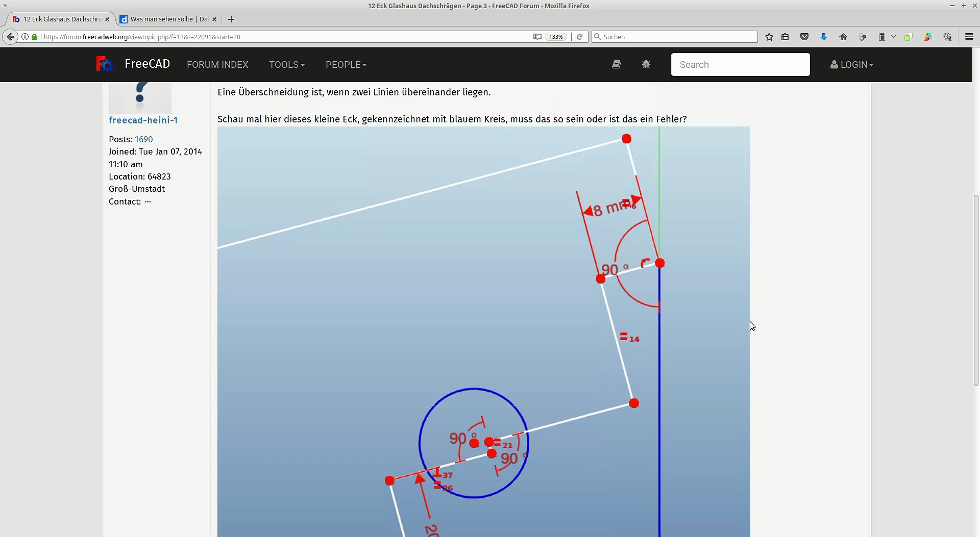The height and width of the screenshot is (537, 980).
Task: Click the page vertical scrollbar thumb
Action: tap(975, 291)
